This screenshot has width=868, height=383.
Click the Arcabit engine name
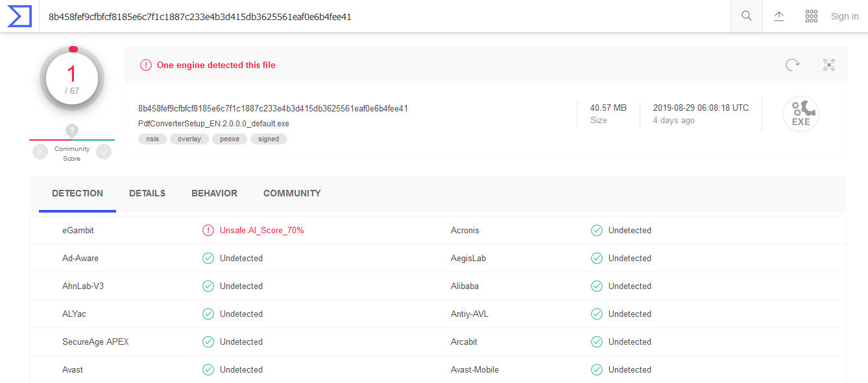[464, 342]
